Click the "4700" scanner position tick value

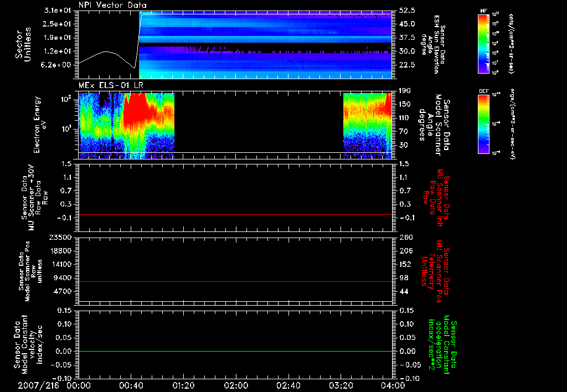click(x=63, y=291)
